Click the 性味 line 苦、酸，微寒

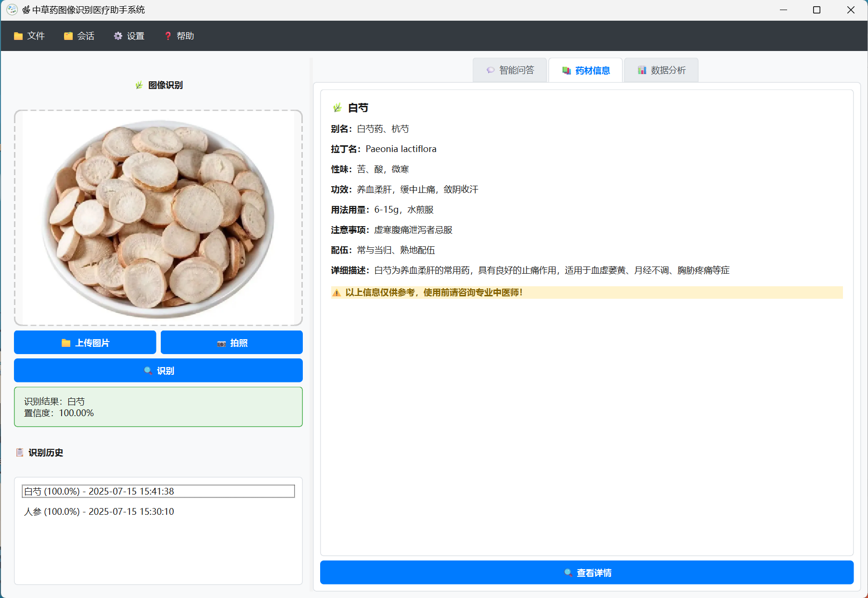(370, 169)
